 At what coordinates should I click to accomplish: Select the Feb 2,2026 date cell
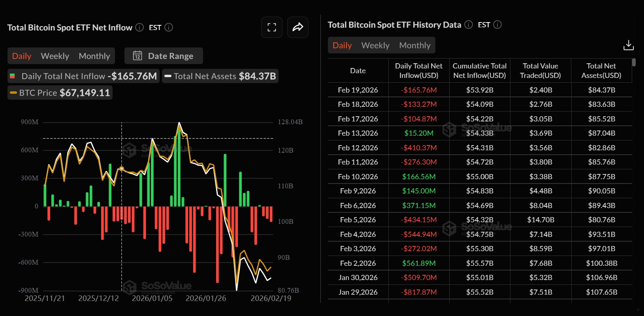pos(358,263)
